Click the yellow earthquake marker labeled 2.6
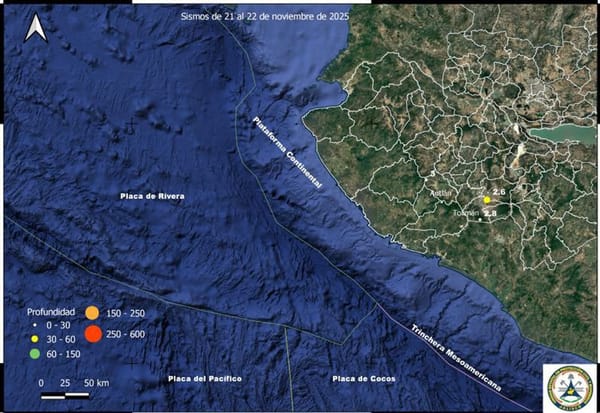The height and width of the screenshot is (413, 600). [487, 199]
